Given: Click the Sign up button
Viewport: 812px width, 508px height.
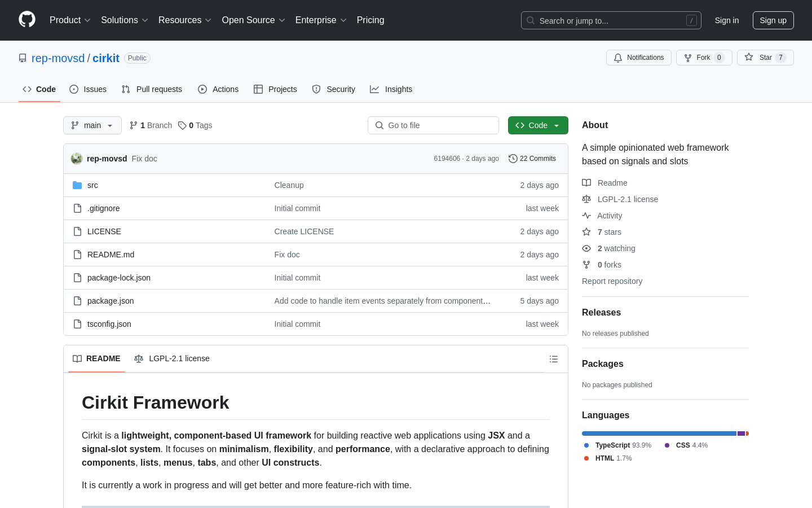Looking at the screenshot, I should tap(773, 20).
